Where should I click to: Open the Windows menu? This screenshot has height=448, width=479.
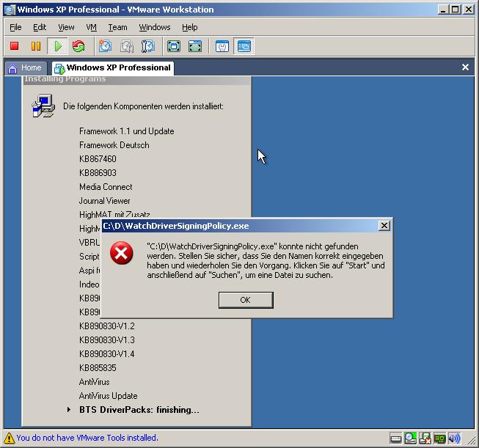[155, 27]
